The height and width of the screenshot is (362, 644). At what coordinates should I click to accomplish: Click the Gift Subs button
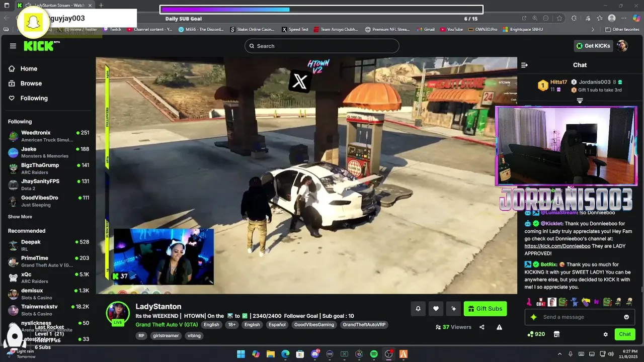(485, 309)
